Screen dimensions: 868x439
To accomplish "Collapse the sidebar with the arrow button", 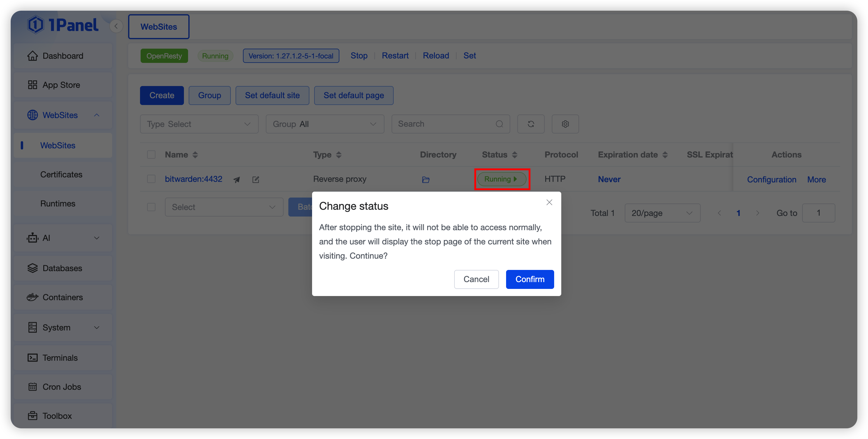I will 116,26.
